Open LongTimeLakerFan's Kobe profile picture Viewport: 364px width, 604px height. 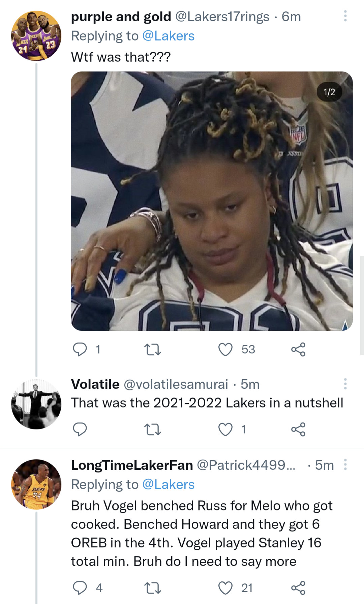click(x=36, y=484)
